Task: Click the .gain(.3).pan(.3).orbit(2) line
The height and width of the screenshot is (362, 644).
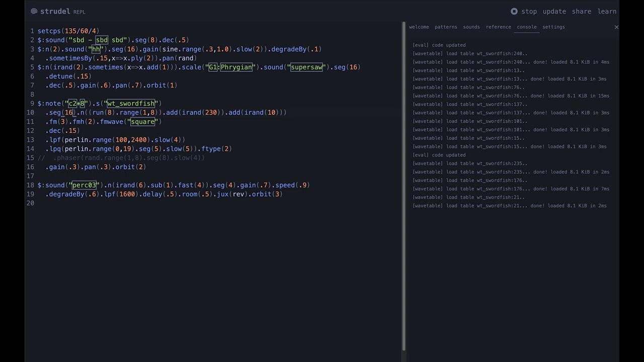Action: coord(96,167)
